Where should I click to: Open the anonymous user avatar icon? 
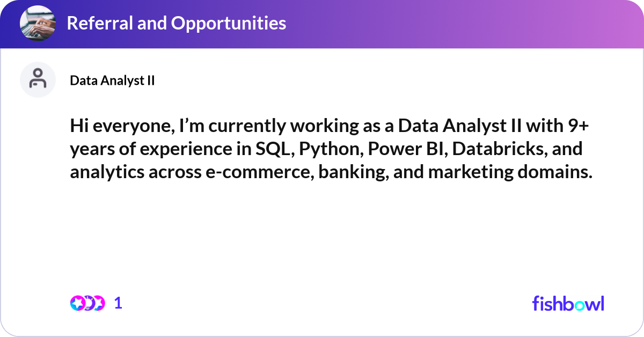[x=38, y=79]
